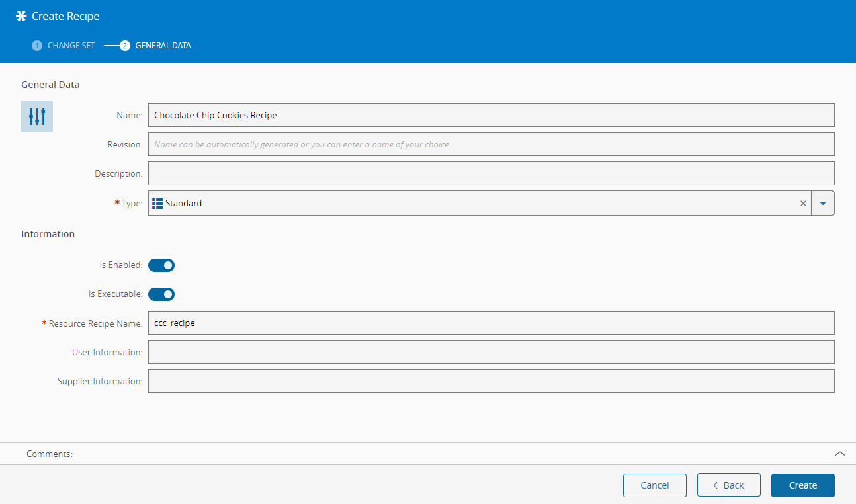This screenshot has height=504, width=856.
Task: Click the Supplier Information field
Action: [x=491, y=381]
